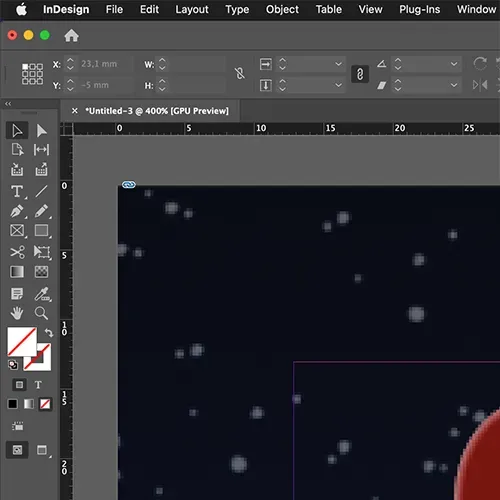500x500 pixels.
Task: Apply None to selection
Action: click(45, 404)
